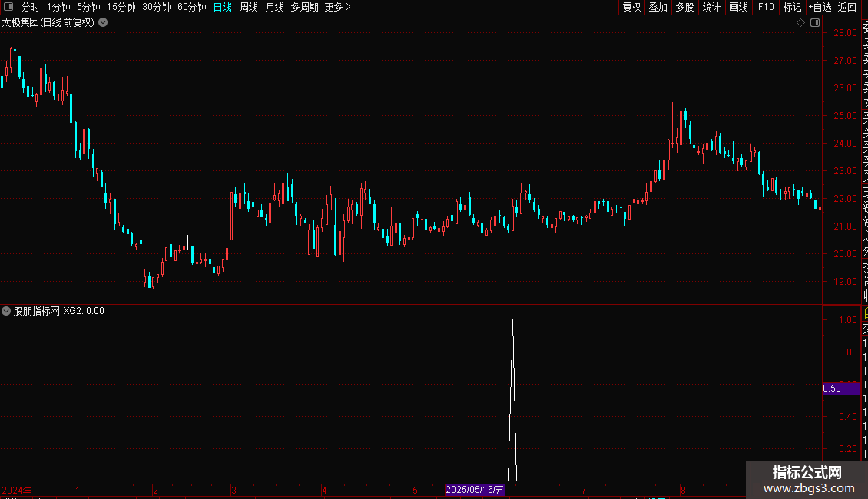
Task: Click the 22.00 price axis label
Action: pos(845,199)
